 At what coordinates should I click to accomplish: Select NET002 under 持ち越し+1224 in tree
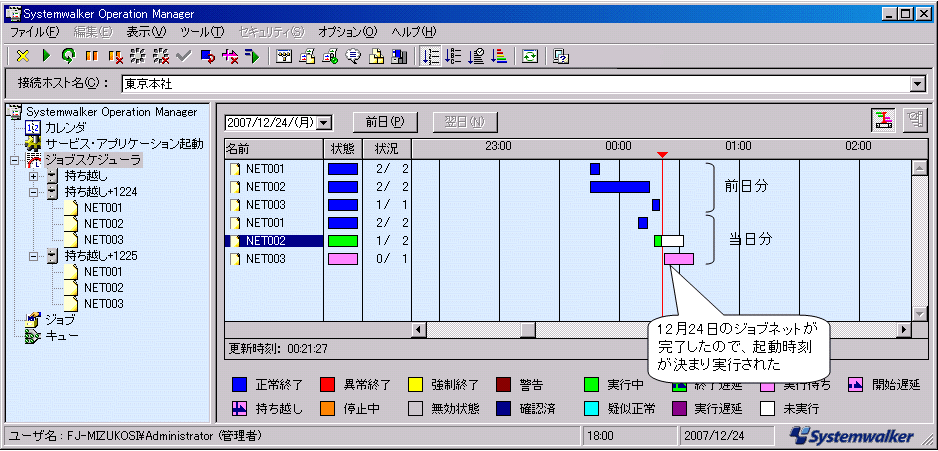(x=103, y=224)
